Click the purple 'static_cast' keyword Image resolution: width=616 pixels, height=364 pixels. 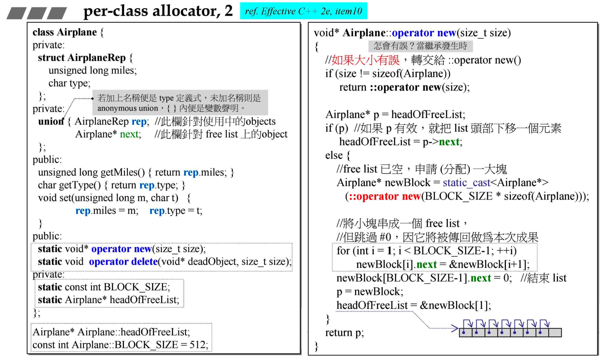pyautogui.click(x=466, y=183)
